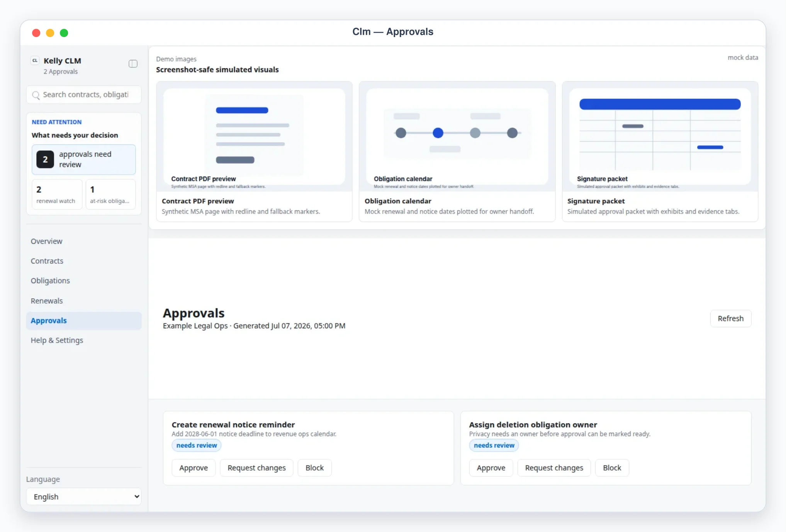
Task: Click the 'NEED ATTENTION' label
Action: click(x=57, y=122)
